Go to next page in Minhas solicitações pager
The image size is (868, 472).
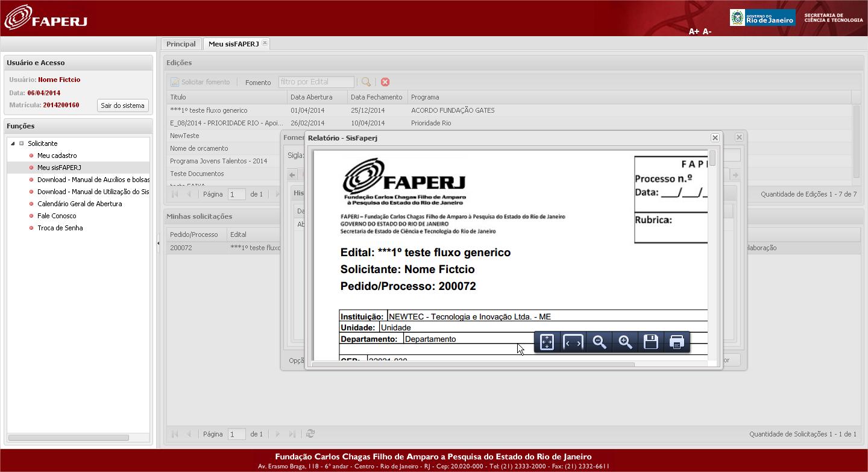pos(277,434)
